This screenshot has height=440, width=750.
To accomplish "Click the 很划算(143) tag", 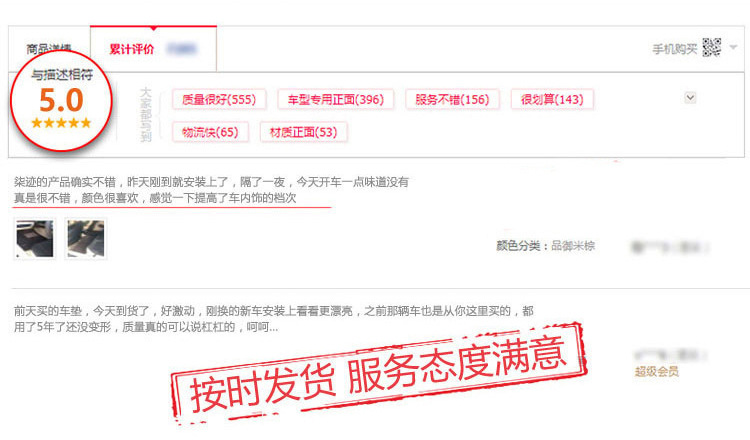I will (x=552, y=99).
